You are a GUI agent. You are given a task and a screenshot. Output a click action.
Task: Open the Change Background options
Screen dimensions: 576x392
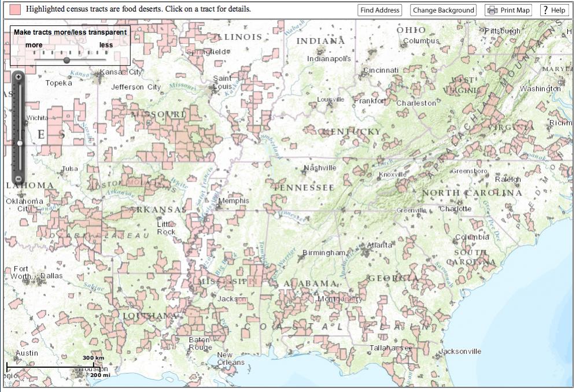point(443,10)
